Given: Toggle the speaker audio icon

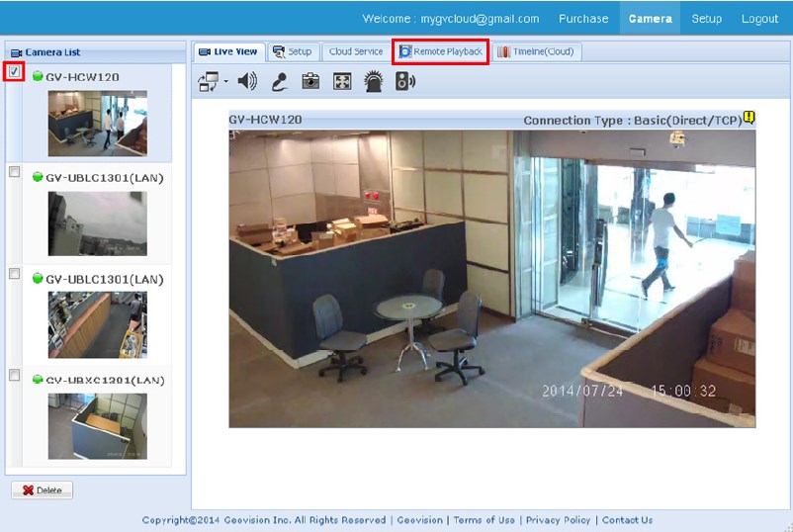Looking at the screenshot, I should (247, 81).
